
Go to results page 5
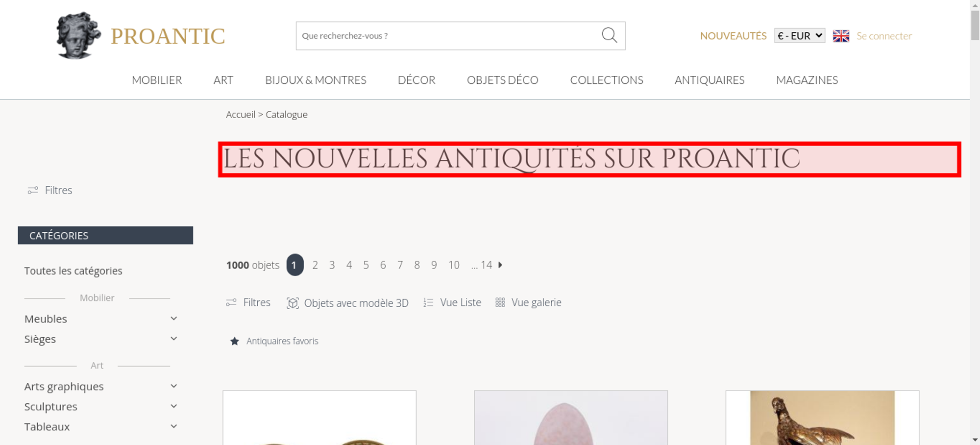(366, 265)
